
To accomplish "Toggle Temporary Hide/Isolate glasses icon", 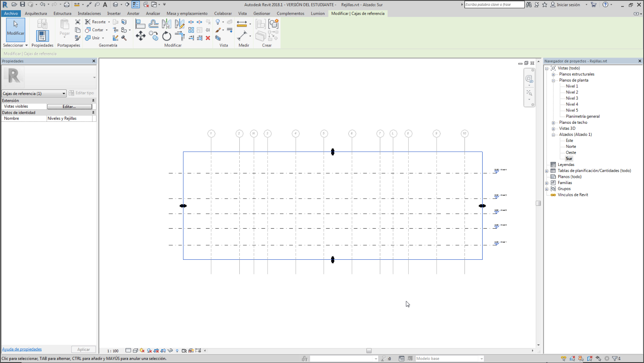I will pyautogui.click(x=170, y=350).
